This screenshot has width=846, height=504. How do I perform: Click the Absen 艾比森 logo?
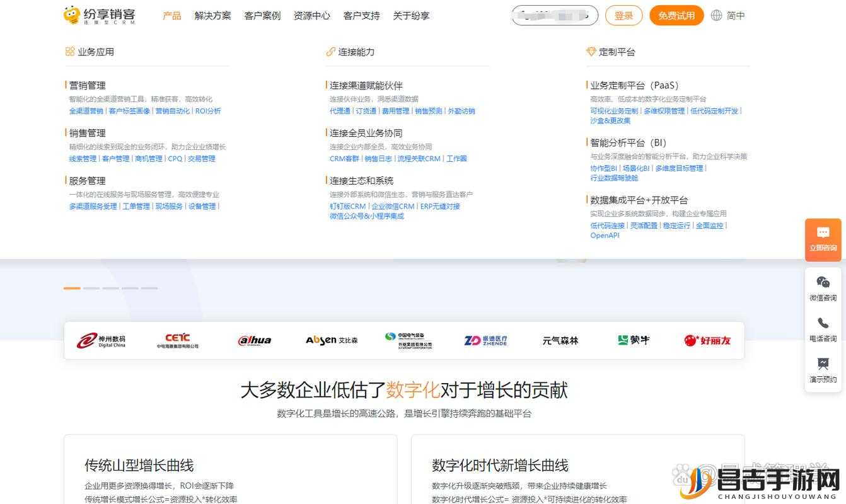332,340
